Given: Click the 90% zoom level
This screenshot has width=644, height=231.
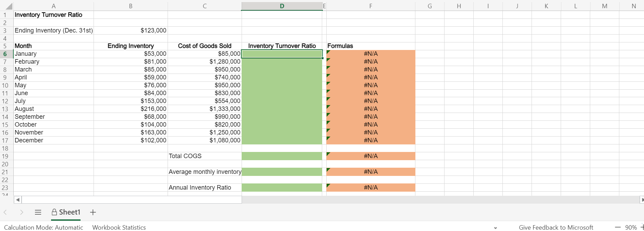Looking at the screenshot, I should 631,227.
